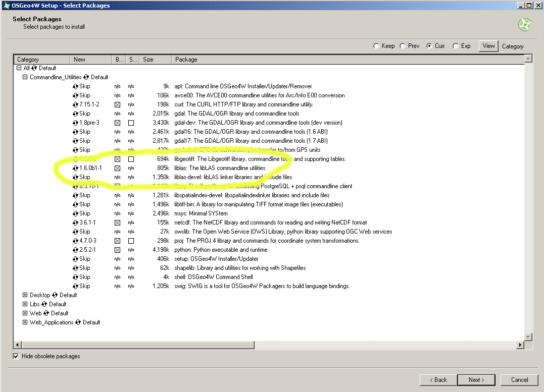544x392 pixels.
Task: Toggle Hide obsolete packages checkbox
Action: click(x=16, y=356)
